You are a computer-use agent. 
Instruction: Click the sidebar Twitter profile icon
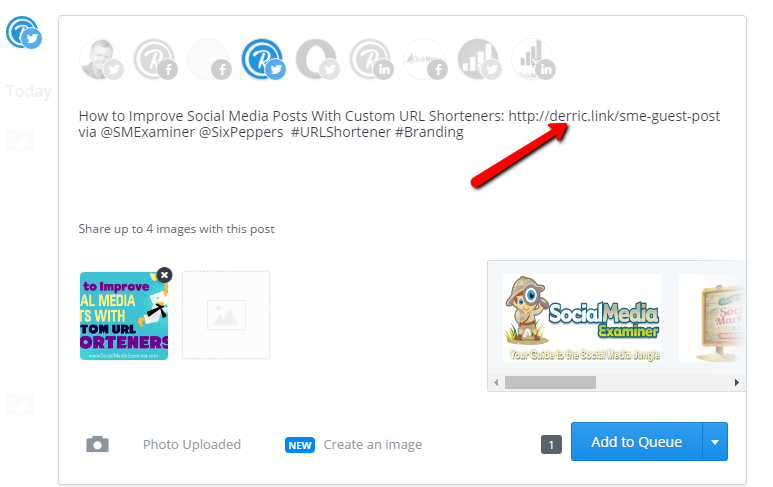24,33
